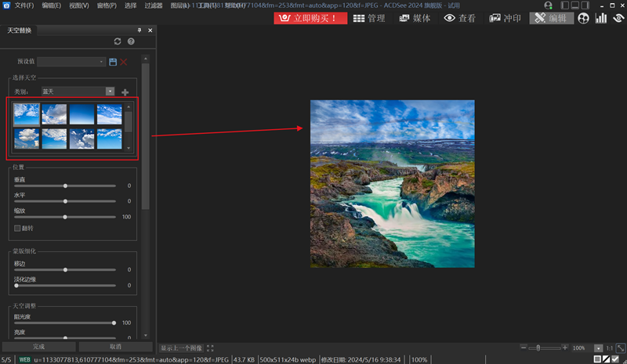This screenshot has height=364, width=627.
Task: Pin the sky replacement panel
Action: click(x=140, y=30)
